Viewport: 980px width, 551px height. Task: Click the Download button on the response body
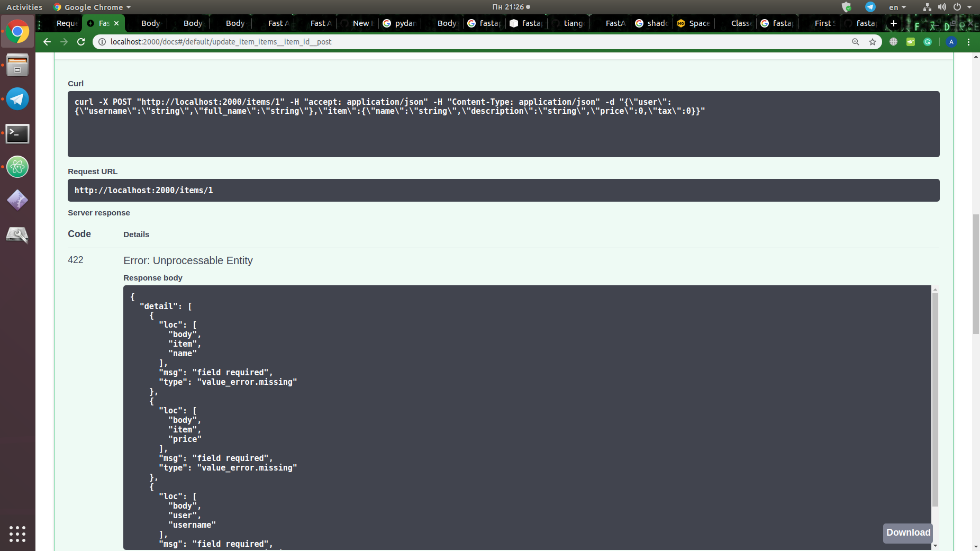click(908, 533)
